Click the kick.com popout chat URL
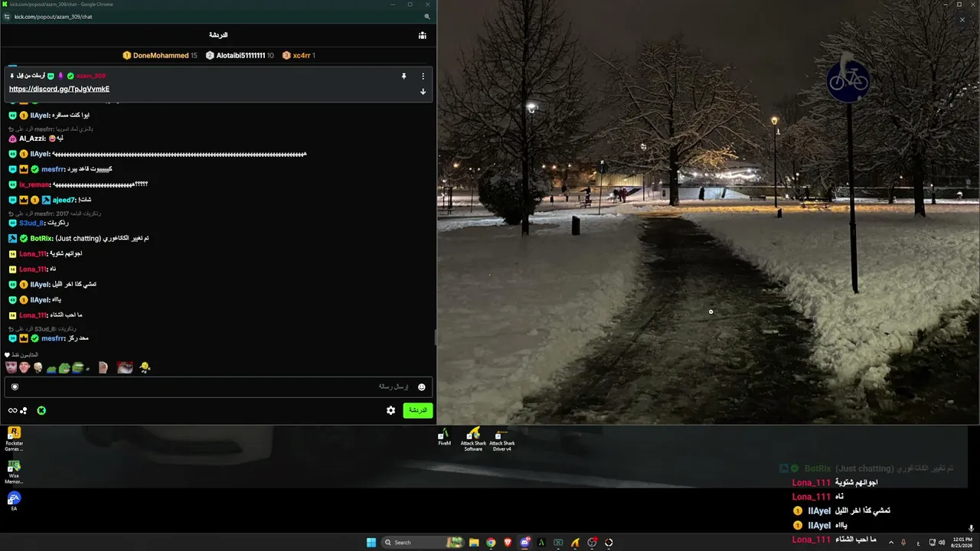This screenshot has width=980, height=551. tap(53, 17)
